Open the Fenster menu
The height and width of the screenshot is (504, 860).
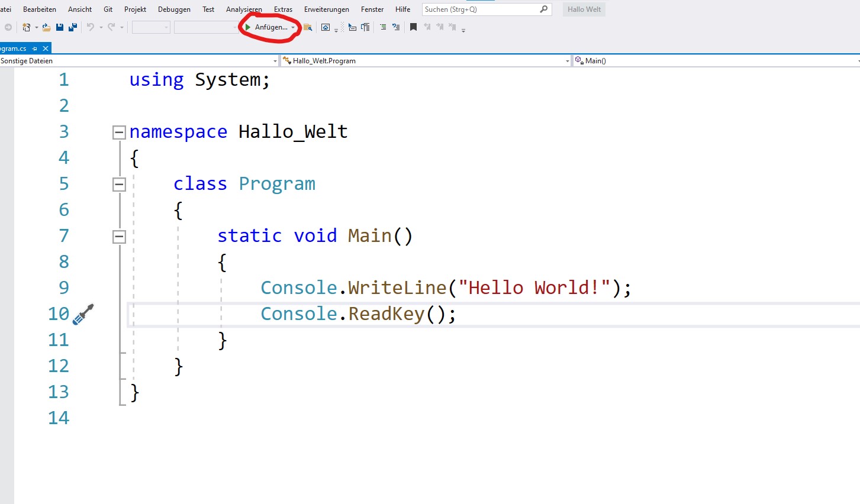372,9
